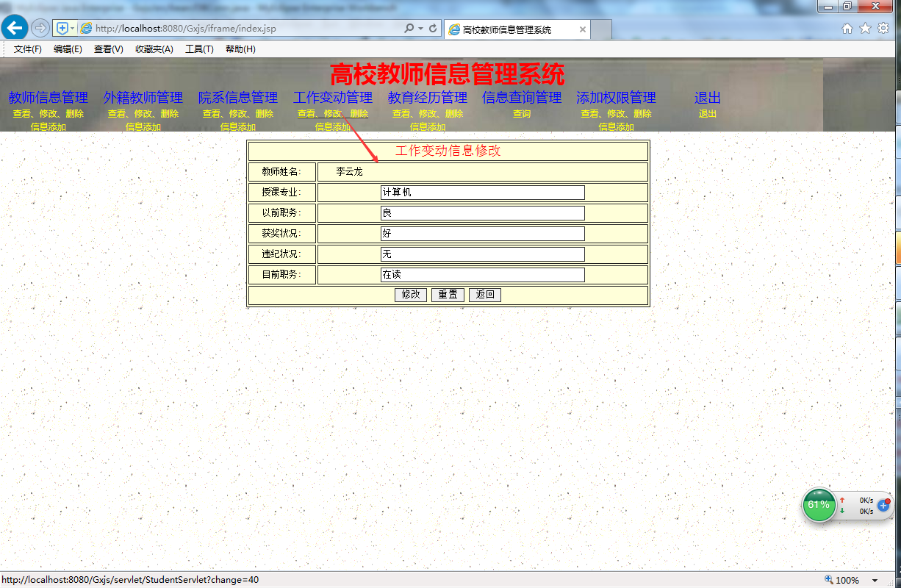Refresh the page with the reload icon
Screen dimensions: 901x588
(x=433, y=29)
